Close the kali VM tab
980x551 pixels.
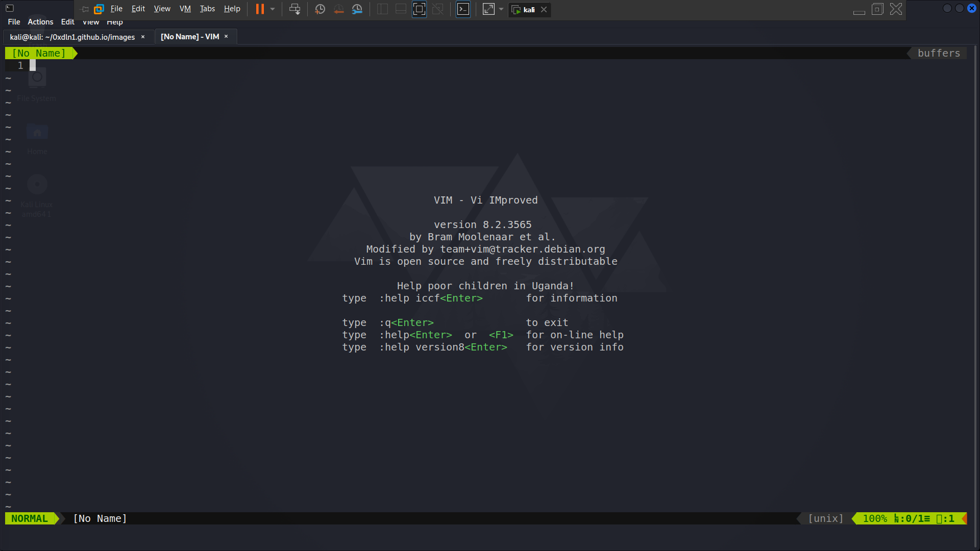(x=544, y=10)
